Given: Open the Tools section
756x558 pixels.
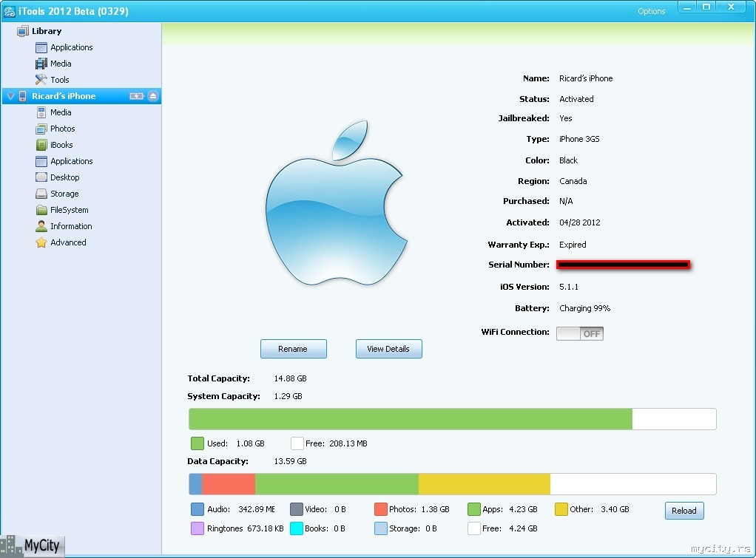Looking at the screenshot, I should (x=60, y=80).
